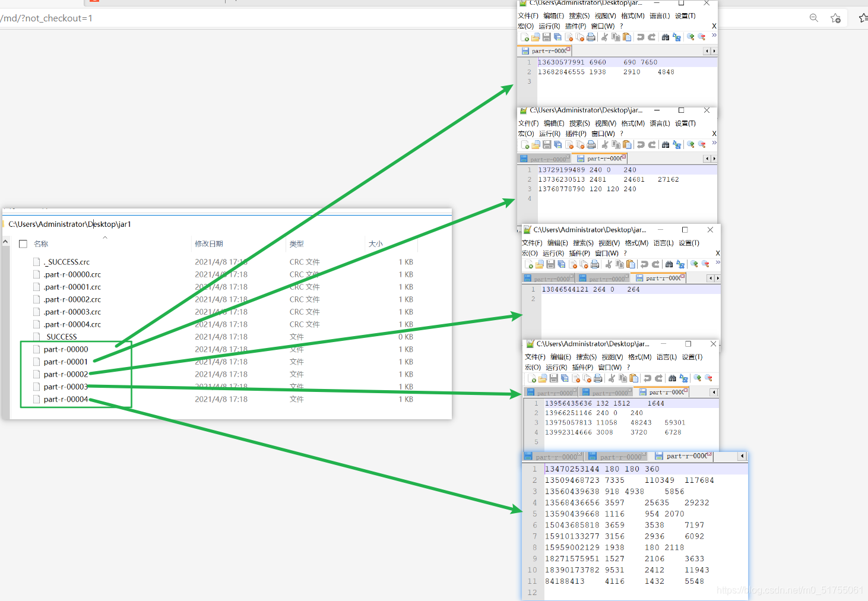Click tab scroll-left arrow in window showing 13956435636
Image resolution: width=868 pixels, height=601 pixels.
click(714, 392)
